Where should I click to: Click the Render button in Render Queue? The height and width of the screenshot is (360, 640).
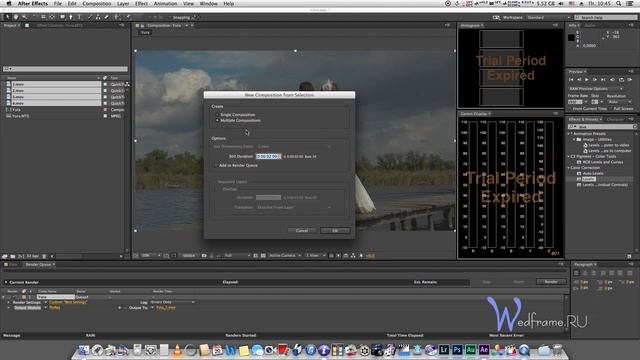pyautogui.click(x=551, y=282)
